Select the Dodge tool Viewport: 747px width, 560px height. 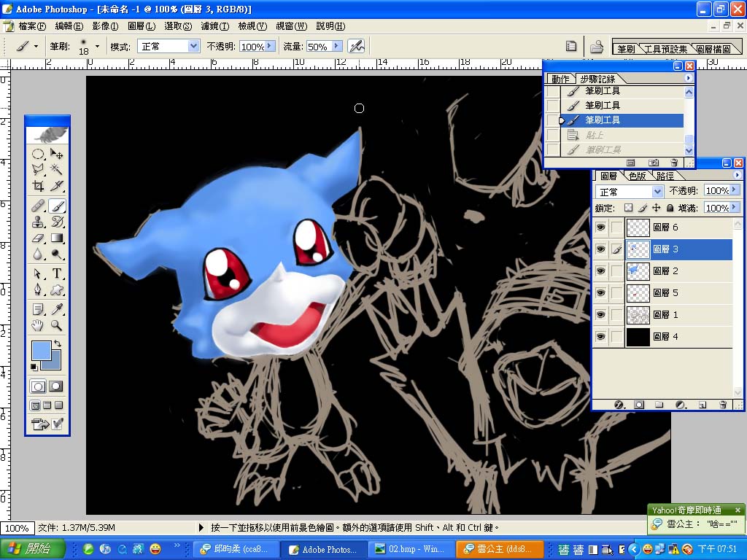57,254
